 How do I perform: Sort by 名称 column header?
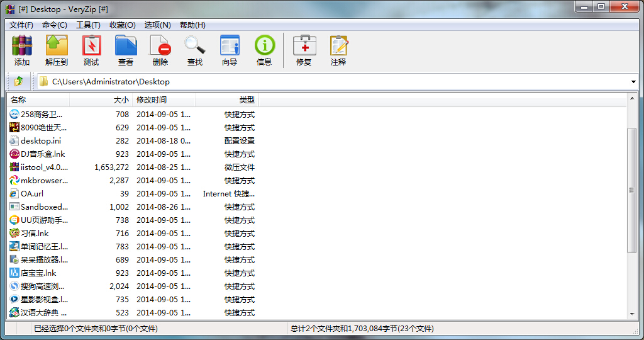point(38,100)
